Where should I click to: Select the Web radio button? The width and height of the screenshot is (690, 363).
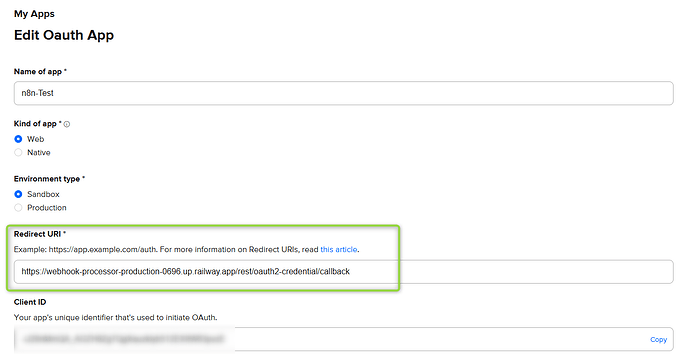pos(18,139)
